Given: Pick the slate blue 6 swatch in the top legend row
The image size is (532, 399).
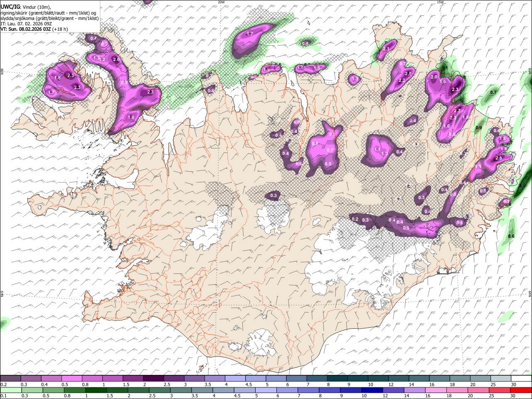Looking at the screenshot, I should tap(297, 379).
